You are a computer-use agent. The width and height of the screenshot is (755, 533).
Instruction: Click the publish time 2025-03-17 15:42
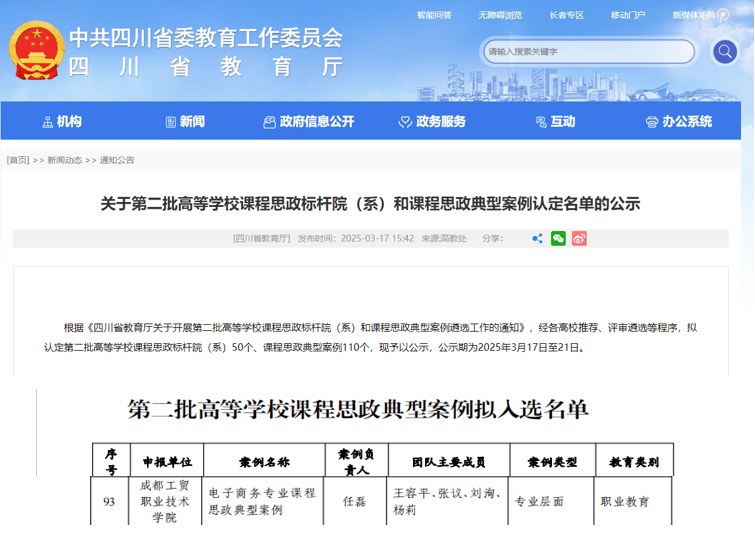coord(377,238)
